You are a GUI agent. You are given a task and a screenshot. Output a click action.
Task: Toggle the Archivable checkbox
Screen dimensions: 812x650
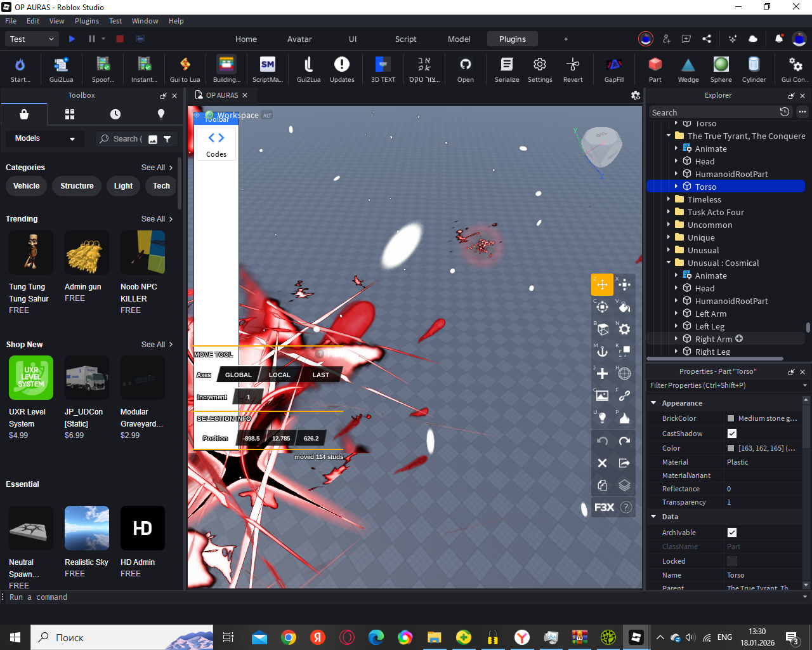coord(732,533)
